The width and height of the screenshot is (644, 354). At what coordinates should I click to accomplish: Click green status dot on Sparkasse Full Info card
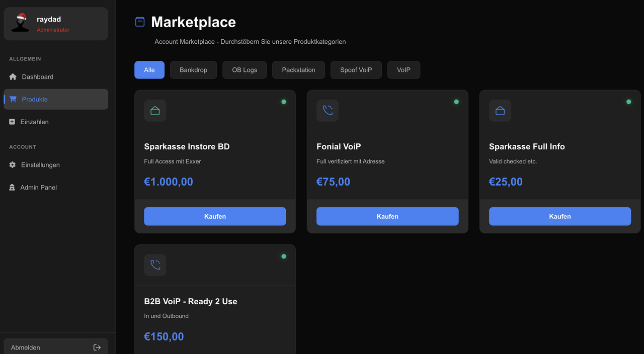click(628, 102)
